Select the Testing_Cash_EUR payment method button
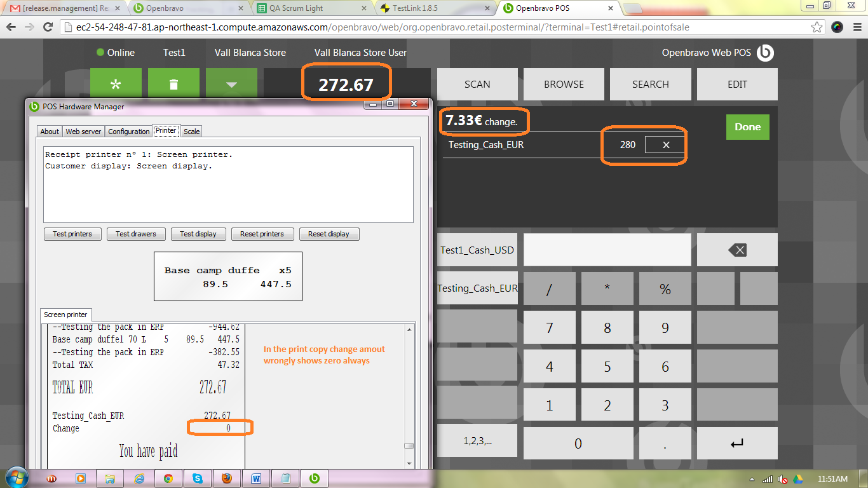This screenshot has height=488, width=868. click(477, 288)
